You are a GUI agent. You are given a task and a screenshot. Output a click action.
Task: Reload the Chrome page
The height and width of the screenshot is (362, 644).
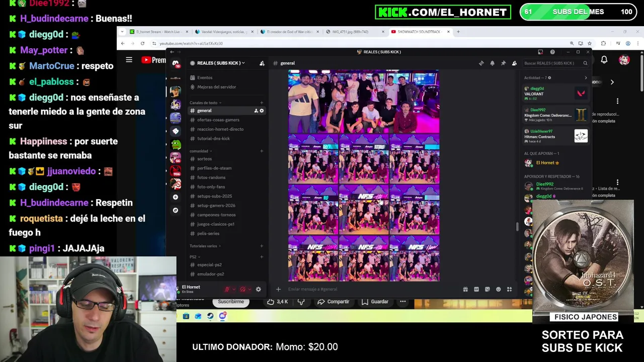click(142, 43)
